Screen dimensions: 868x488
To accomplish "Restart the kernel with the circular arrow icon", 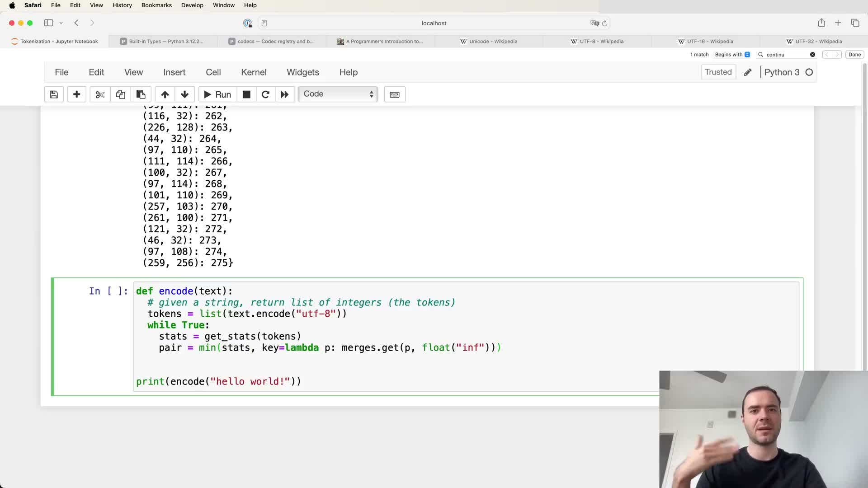I will (x=265, y=94).
